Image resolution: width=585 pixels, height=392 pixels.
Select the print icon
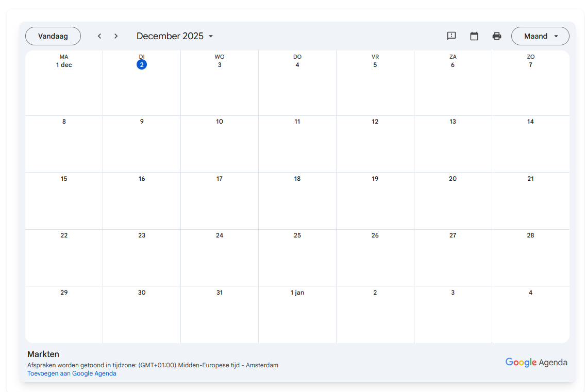coord(497,36)
